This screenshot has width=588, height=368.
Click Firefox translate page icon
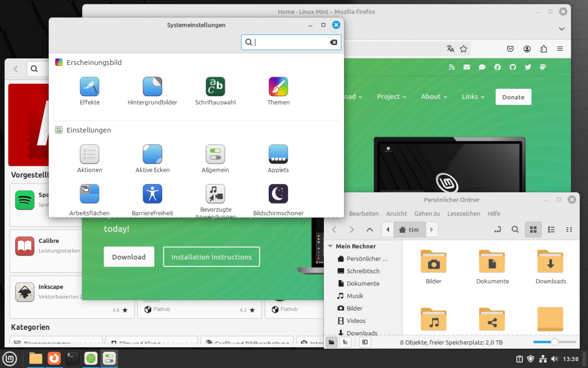[x=450, y=49]
